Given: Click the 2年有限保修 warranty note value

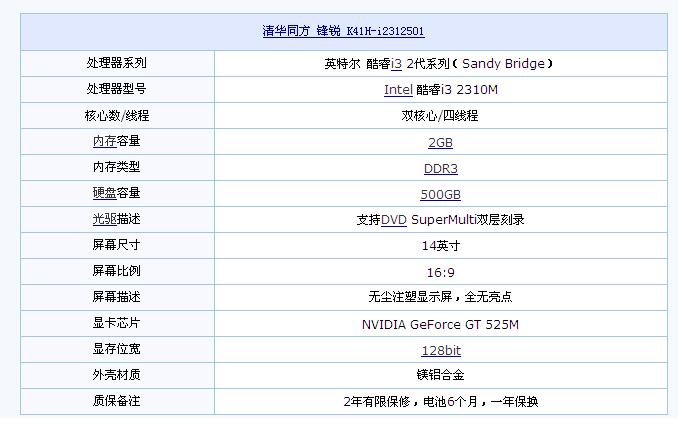Looking at the screenshot, I should (440, 401).
